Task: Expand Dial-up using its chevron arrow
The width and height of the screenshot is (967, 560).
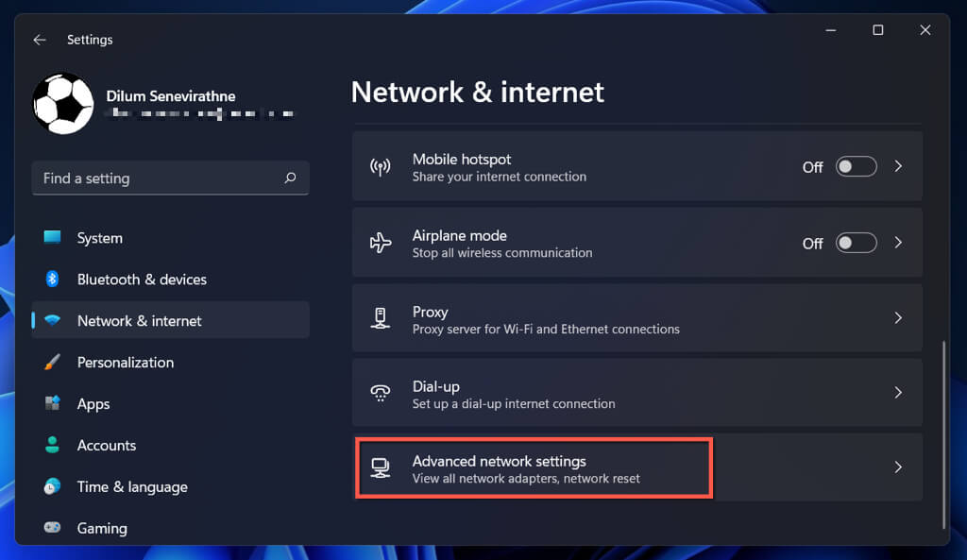Action: point(898,393)
